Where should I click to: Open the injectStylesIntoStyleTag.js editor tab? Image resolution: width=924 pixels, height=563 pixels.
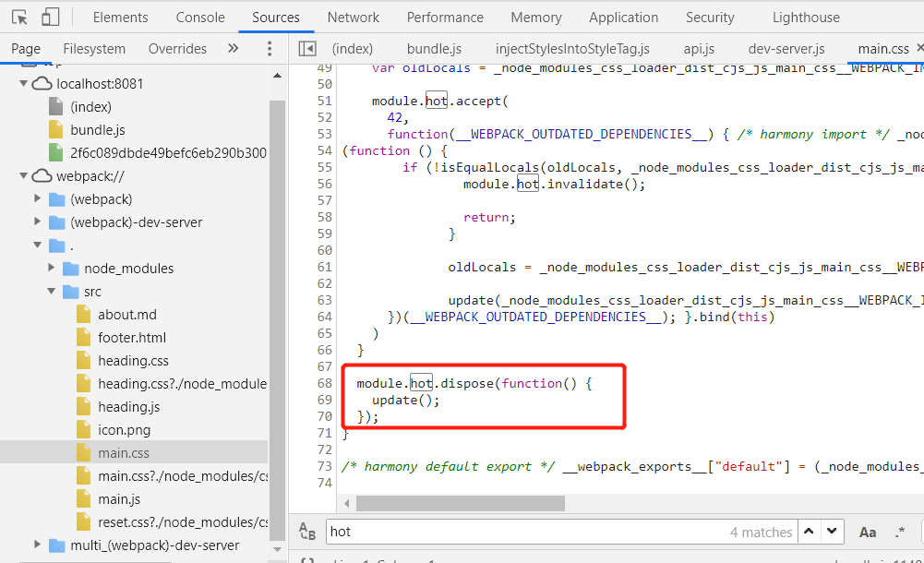(x=572, y=48)
